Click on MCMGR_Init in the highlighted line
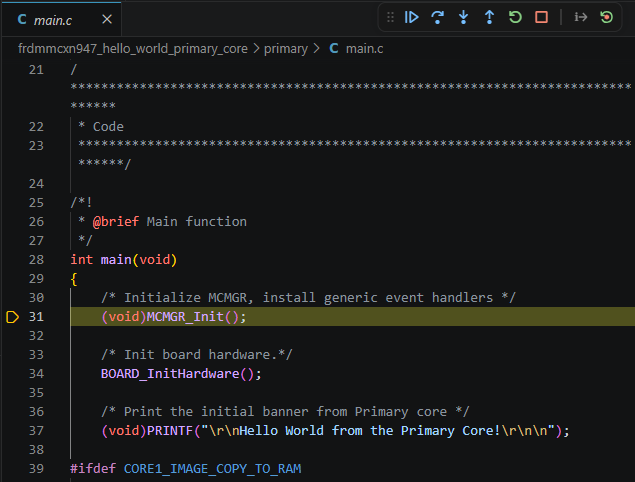The height and width of the screenshot is (482, 635). 185,317
